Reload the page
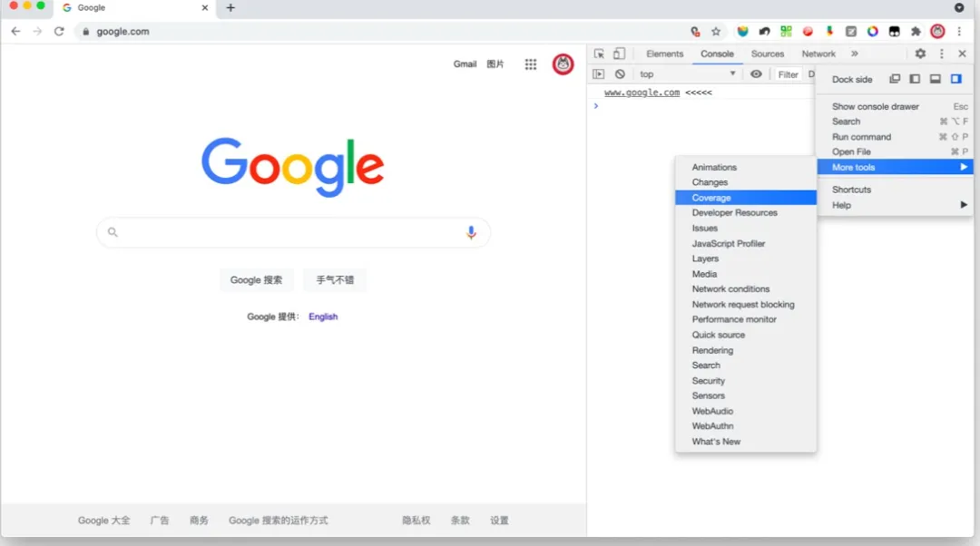Screen dimensions: 980x546 click(59, 31)
